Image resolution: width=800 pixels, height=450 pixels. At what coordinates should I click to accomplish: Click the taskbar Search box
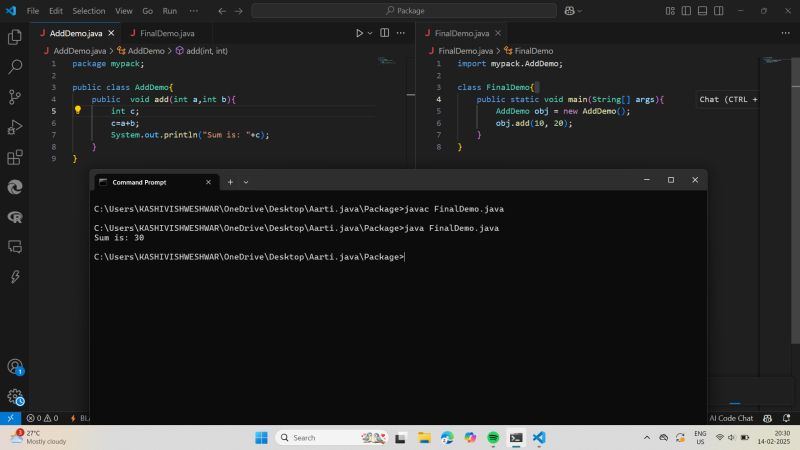332,438
